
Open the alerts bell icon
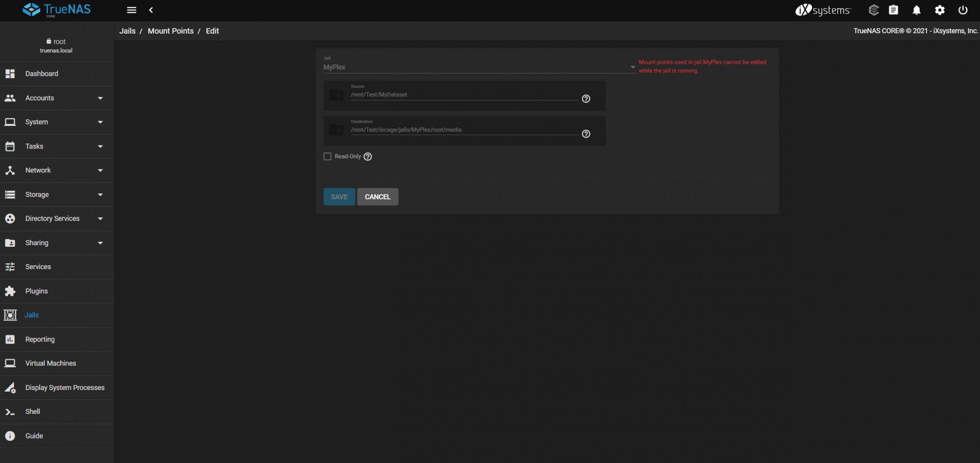pyautogui.click(x=917, y=10)
